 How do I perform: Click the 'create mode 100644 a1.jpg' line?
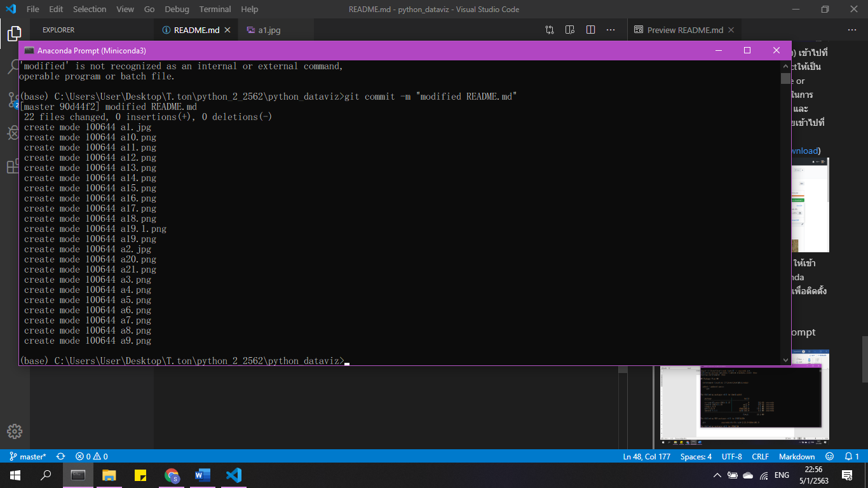(88, 127)
